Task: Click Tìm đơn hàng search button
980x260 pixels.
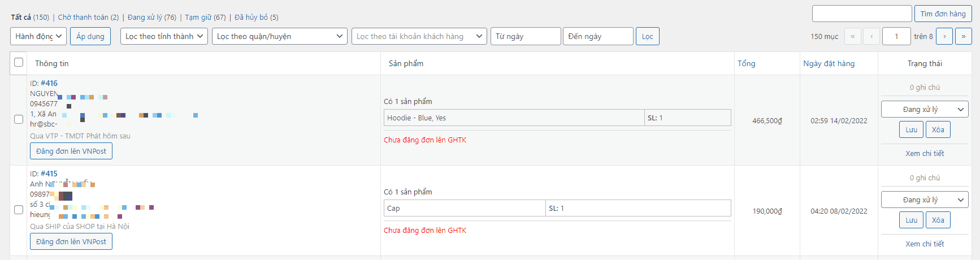Action: pos(943,14)
